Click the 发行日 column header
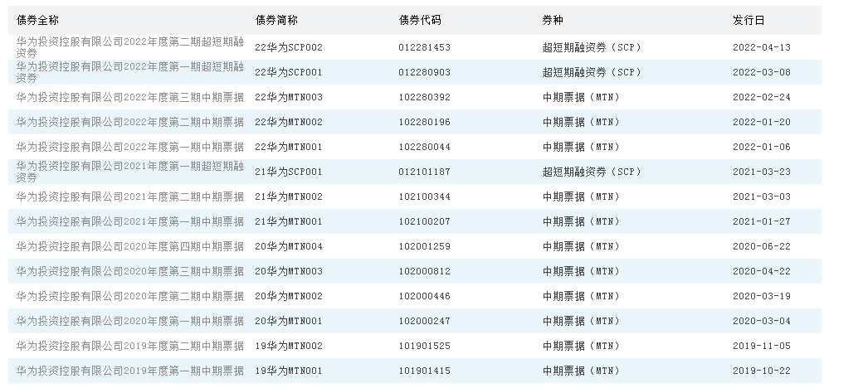 (749, 20)
